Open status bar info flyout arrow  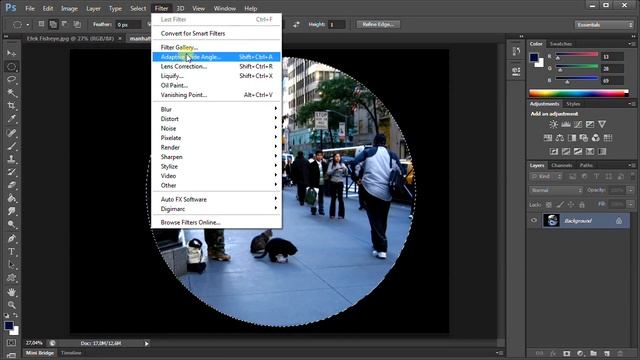(147, 343)
